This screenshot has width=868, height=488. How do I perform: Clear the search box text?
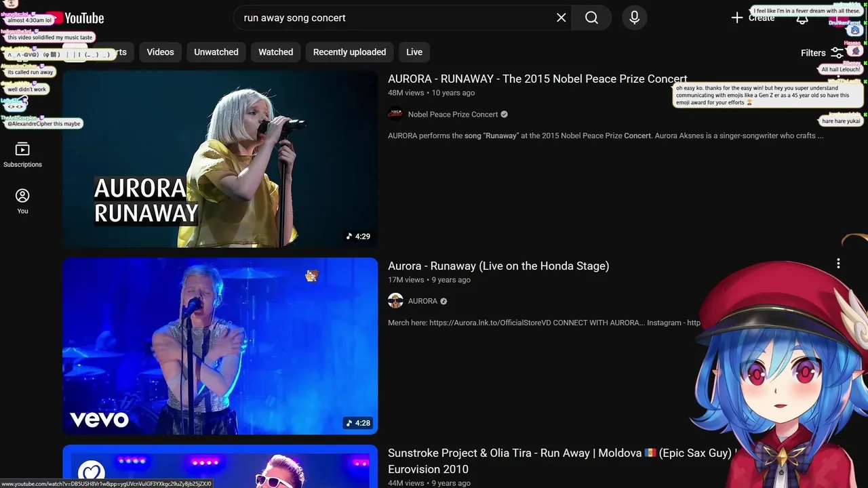(x=561, y=18)
